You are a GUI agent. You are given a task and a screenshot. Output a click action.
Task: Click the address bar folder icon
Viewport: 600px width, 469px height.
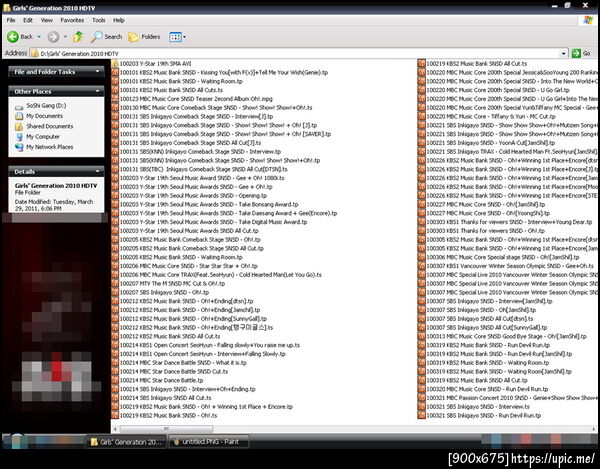35,54
